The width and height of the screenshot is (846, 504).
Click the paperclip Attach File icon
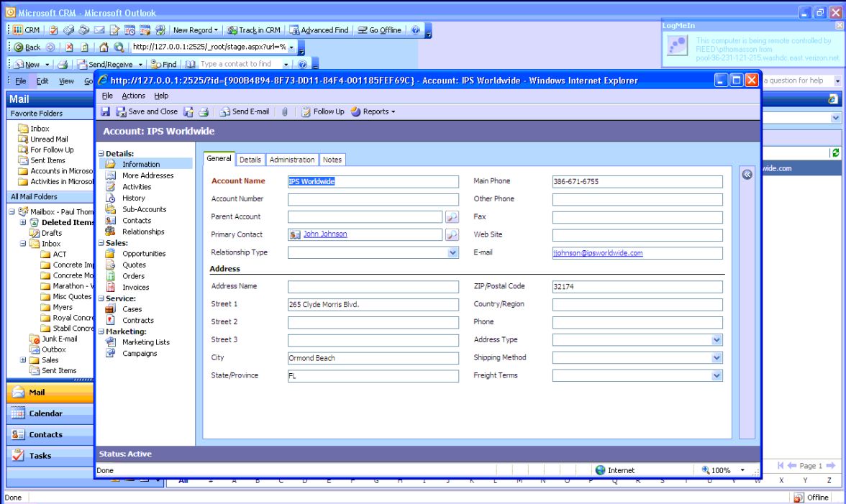point(284,111)
